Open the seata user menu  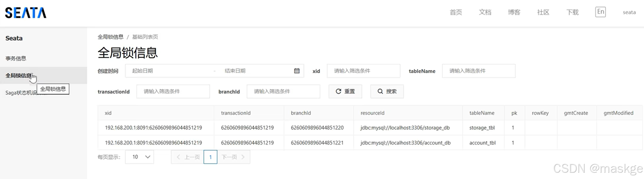point(629,12)
